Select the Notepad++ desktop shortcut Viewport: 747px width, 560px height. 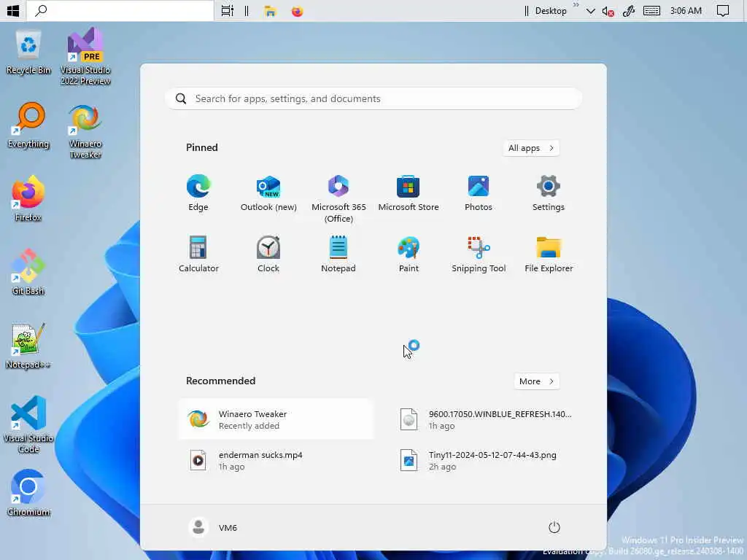click(28, 346)
